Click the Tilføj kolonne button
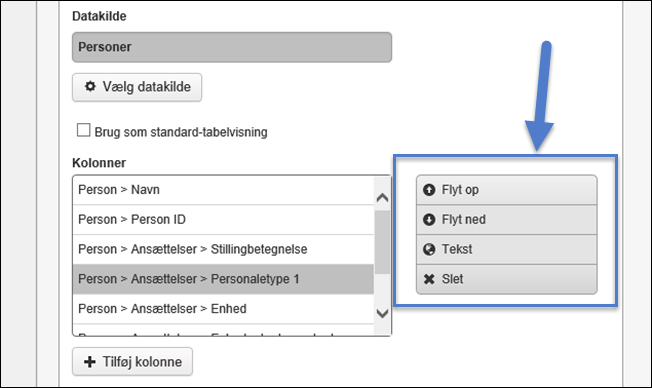The image size is (652, 388). click(x=132, y=362)
